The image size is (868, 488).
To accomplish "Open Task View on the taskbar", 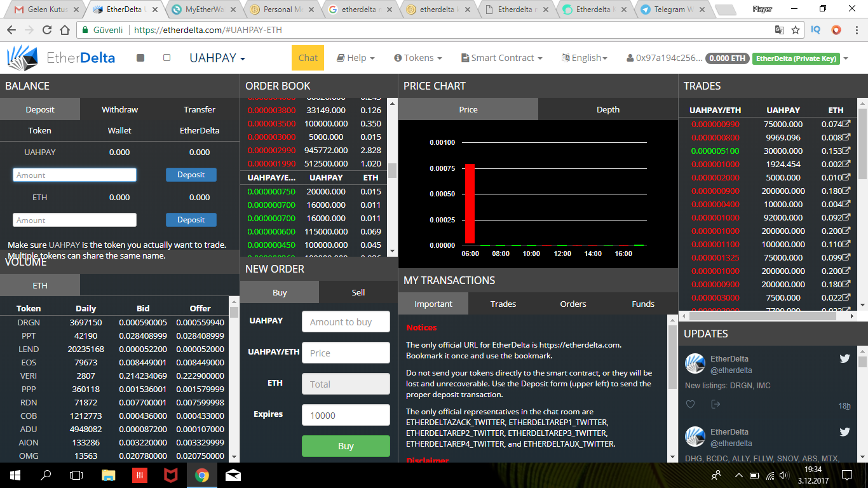I will tap(76, 475).
